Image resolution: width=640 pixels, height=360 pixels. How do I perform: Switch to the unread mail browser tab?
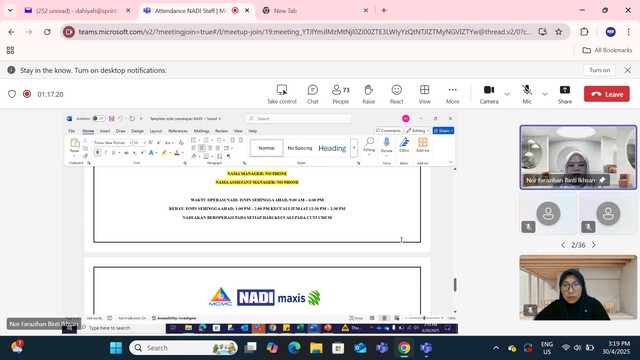(77, 11)
